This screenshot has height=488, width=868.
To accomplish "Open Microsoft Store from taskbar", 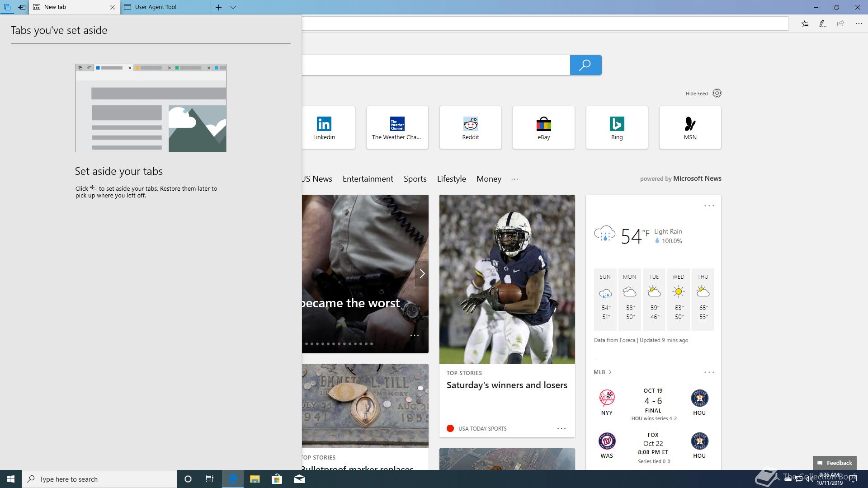I will (x=277, y=479).
